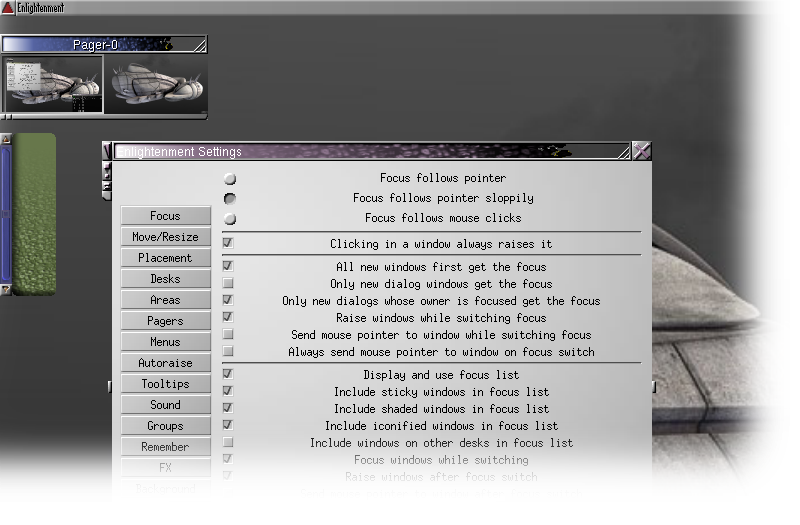The height and width of the screenshot is (525, 800).
Task: Click the iconbox vertical scrollbar
Action: (6, 214)
